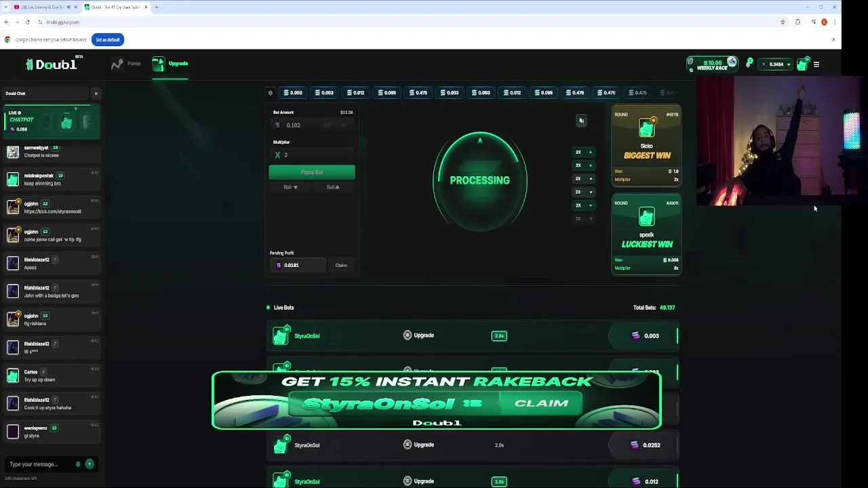Screen dimensions: 868x488
Task: Click the shield fairness icon
Action: click(271, 93)
